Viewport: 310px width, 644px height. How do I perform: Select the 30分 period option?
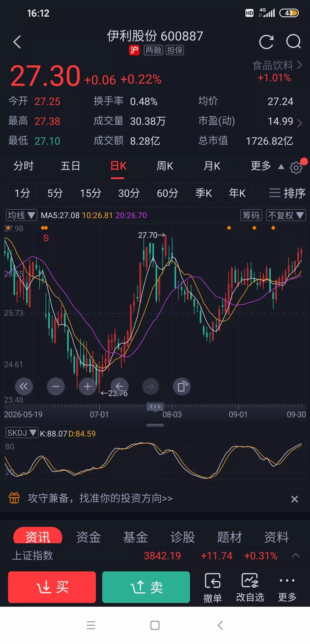[129, 193]
